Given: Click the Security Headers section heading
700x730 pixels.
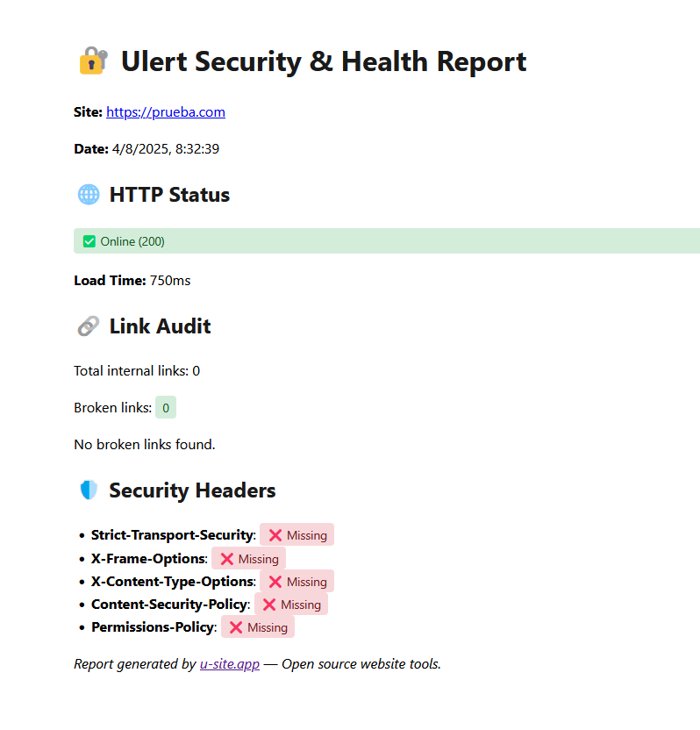Looking at the screenshot, I should coord(192,490).
